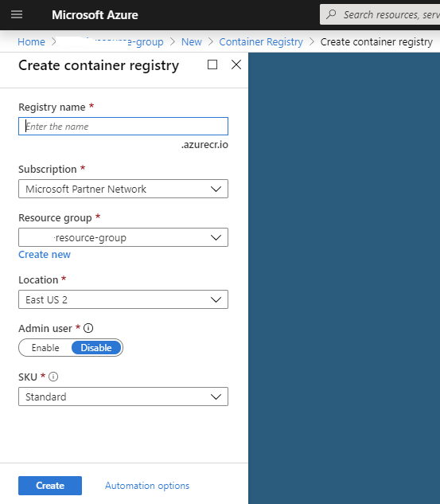Open Container Registry breadcrumb link

[261, 41]
